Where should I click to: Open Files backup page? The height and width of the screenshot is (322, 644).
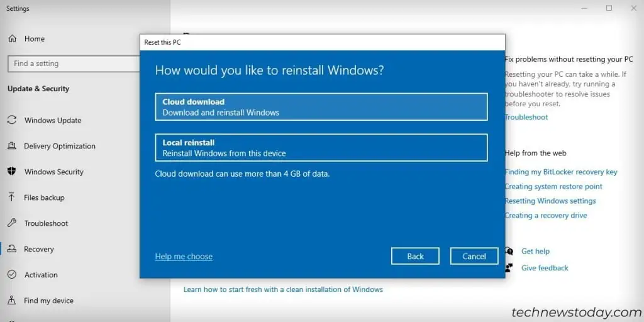(x=44, y=197)
